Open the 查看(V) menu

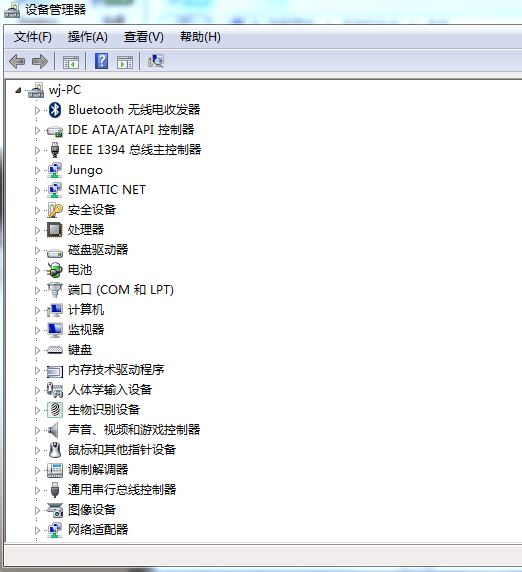(144, 37)
